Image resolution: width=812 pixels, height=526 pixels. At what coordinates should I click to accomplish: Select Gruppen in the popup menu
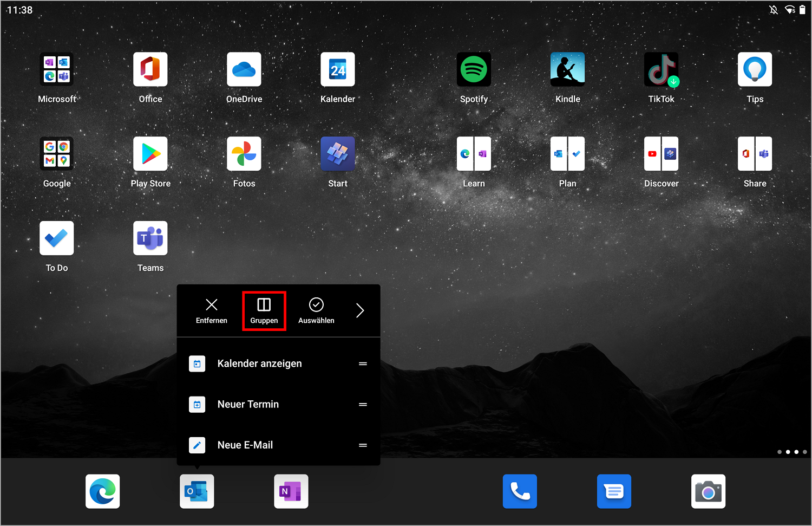264,311
